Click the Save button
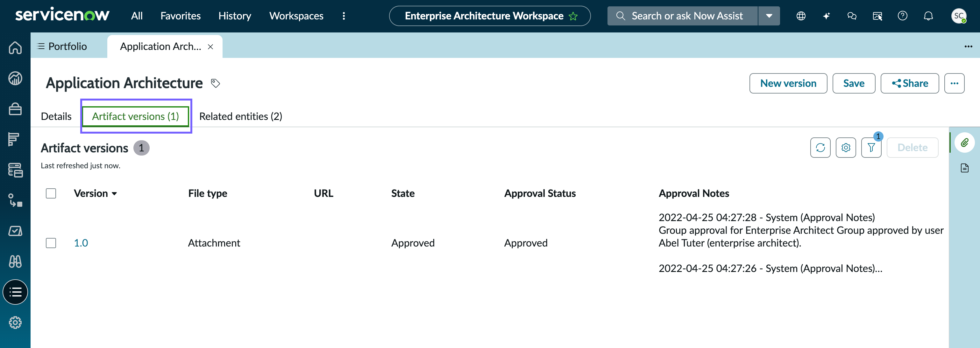This screenshot has height=348, width=980. pos(854,83)
